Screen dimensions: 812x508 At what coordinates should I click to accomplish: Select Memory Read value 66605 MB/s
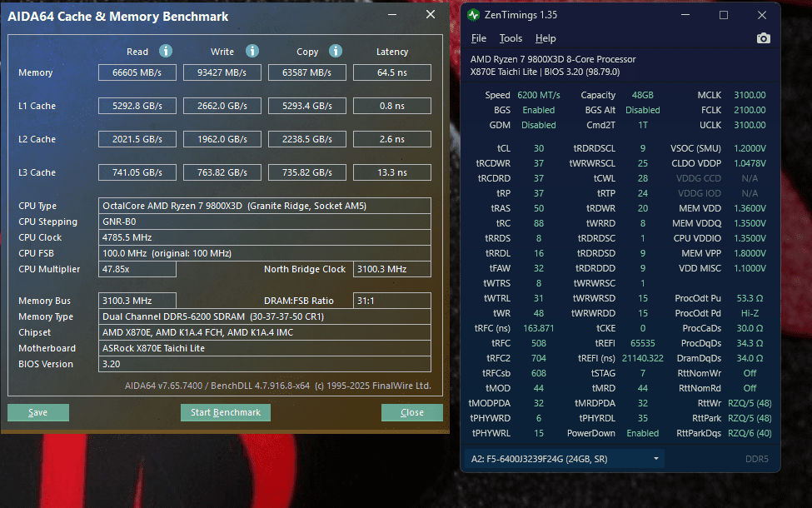pos(137,72)
